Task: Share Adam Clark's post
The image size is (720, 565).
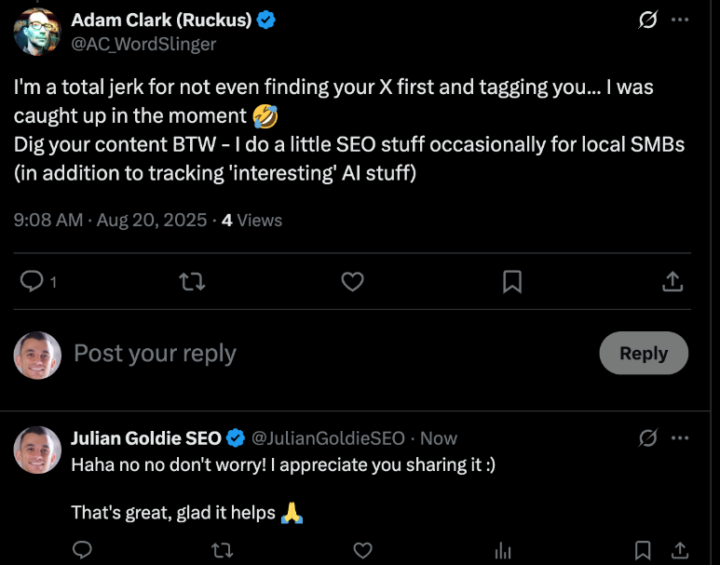Action: (673, 283)
